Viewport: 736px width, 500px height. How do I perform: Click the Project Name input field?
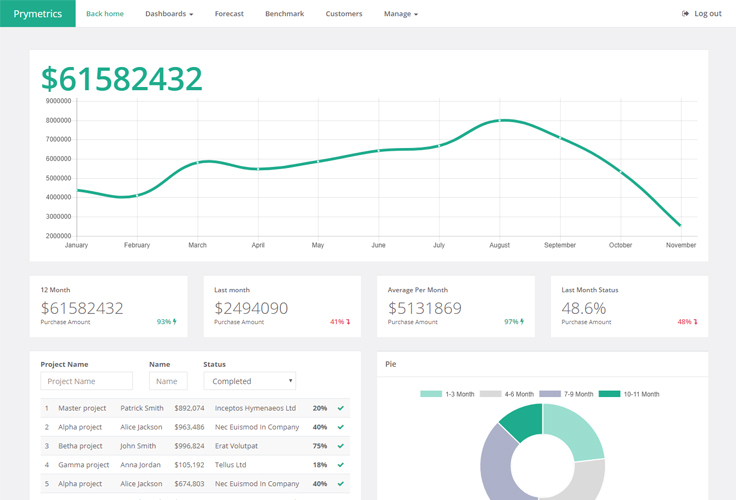click(x=86, y=381)
